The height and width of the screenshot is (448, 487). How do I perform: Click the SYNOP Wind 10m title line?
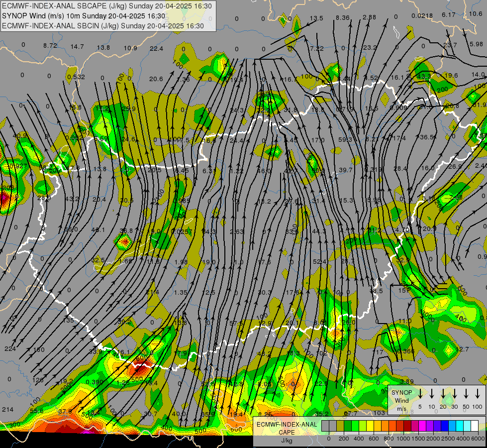pyautogui.click(x=84, y=16)
